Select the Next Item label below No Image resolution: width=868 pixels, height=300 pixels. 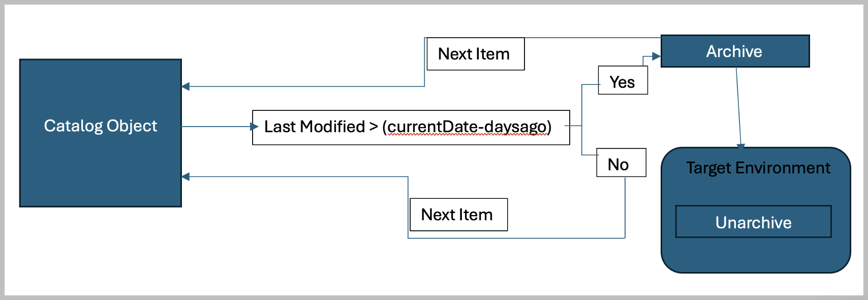click(x=457, y=215)
